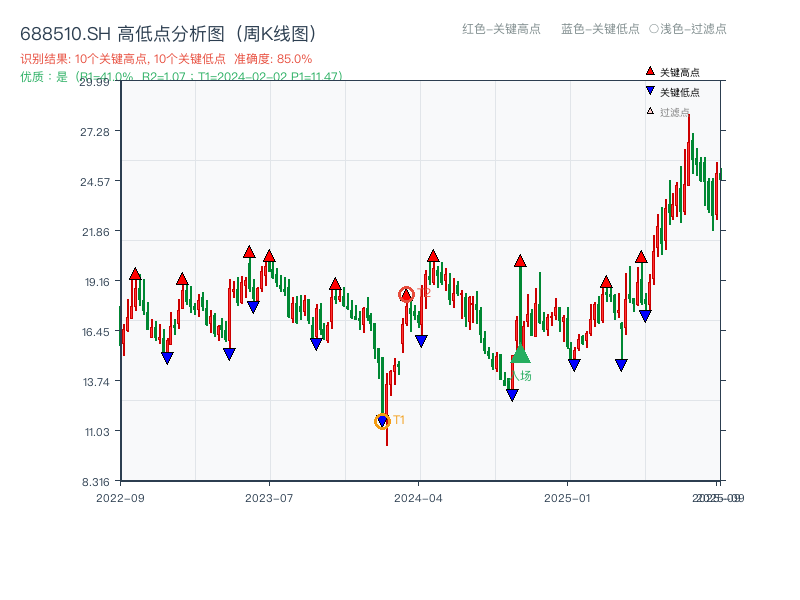
Task: Click the chart title 688510.SH 高低点分析图
Action: click(x=169, y=34)
